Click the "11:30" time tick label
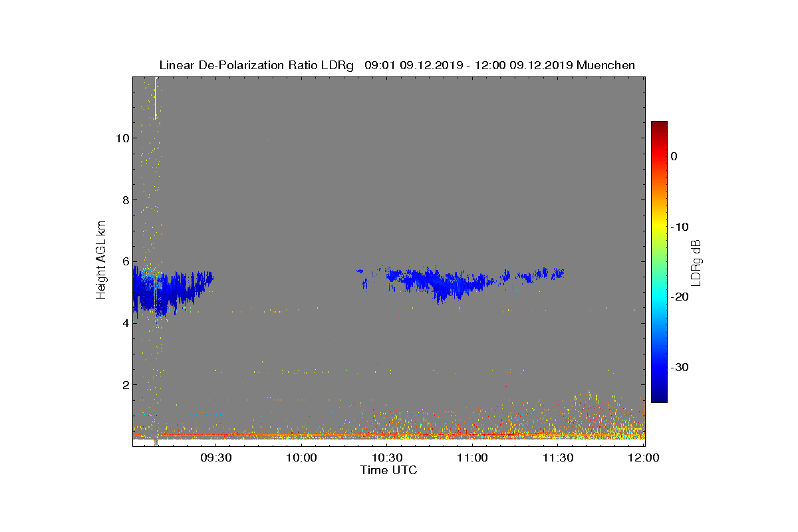The height and width of the screenshot is (532, 798). pyautogui.click(x=558, y=458)
